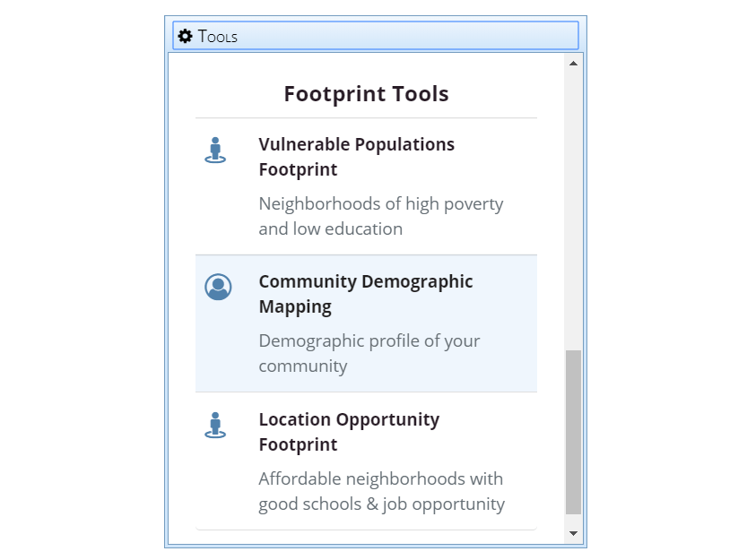
Task: Select the Location Opportunity Footprint person icon
Action: 215,425
